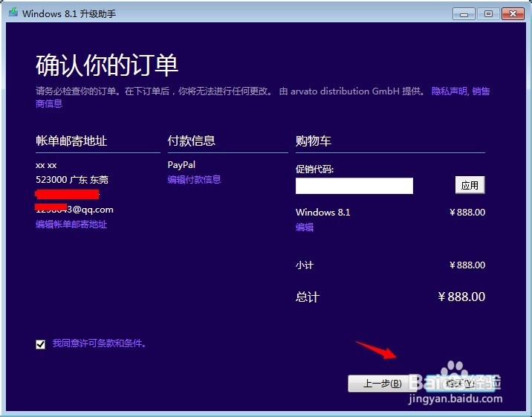Click the Windows 8.1 cart item name
The image size is (532, 417).
[x=322, y=213]
